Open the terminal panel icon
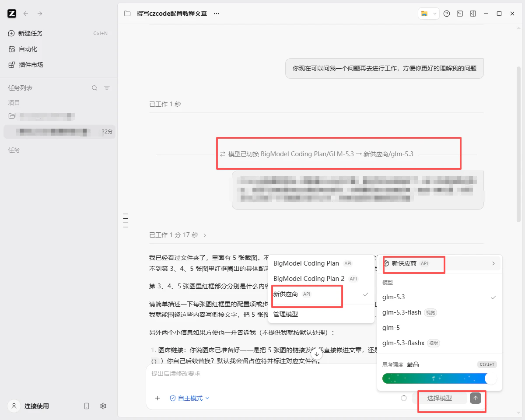The image size is (525, 420). (460, 14)
